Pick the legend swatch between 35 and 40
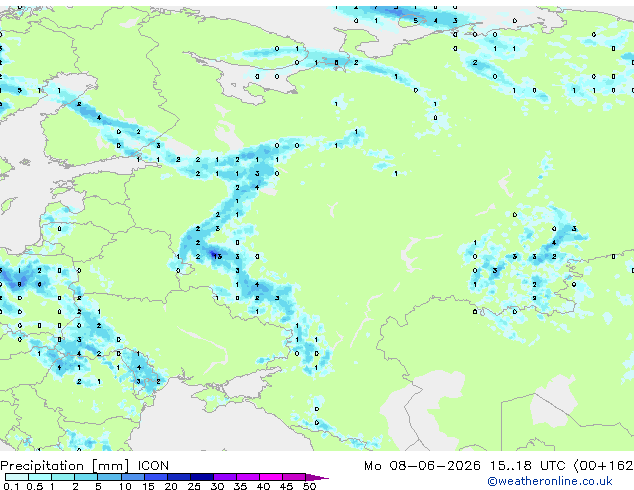This screenshot has width=634, height=490. 247,477
